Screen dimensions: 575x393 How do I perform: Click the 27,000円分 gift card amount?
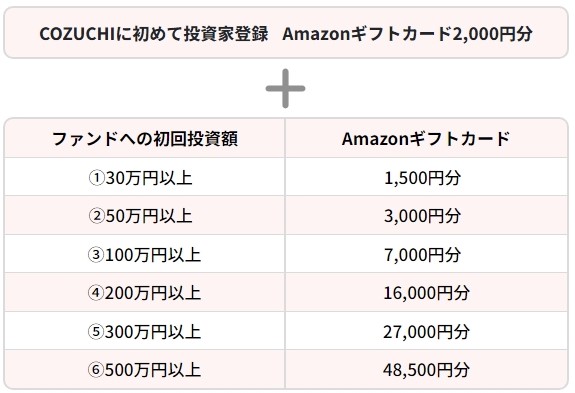tap(426, 332)
